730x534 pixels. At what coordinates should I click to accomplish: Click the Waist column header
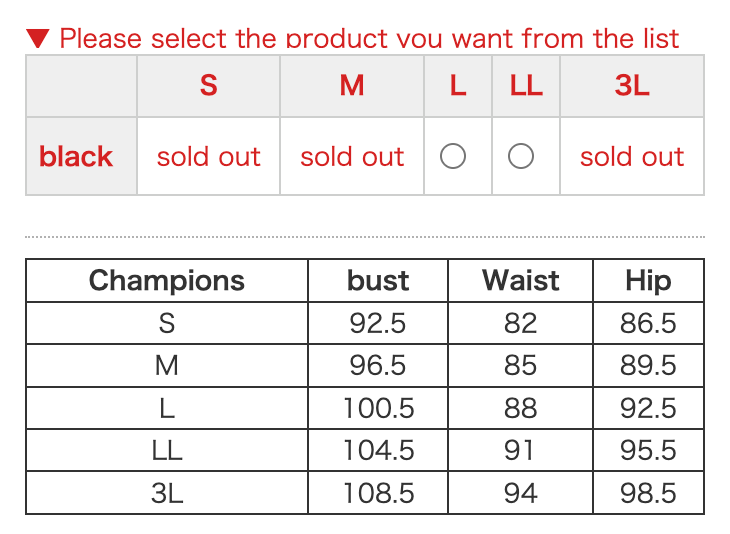click(521, 281)
